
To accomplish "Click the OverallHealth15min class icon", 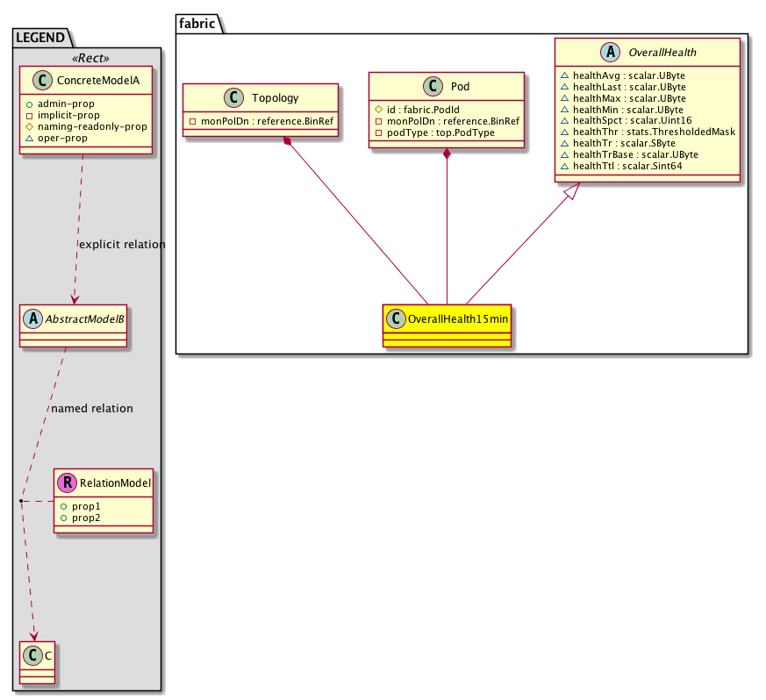I will pos(397,318).
